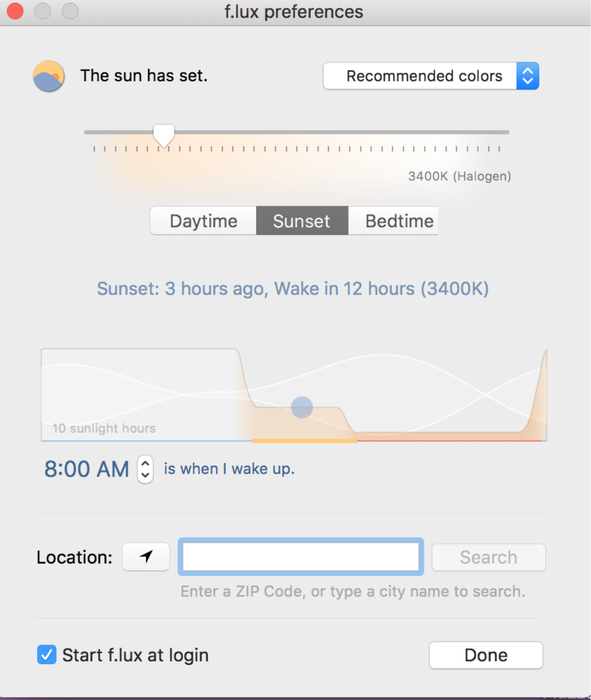Click the color temperature slider handle

tap(164, 136)
